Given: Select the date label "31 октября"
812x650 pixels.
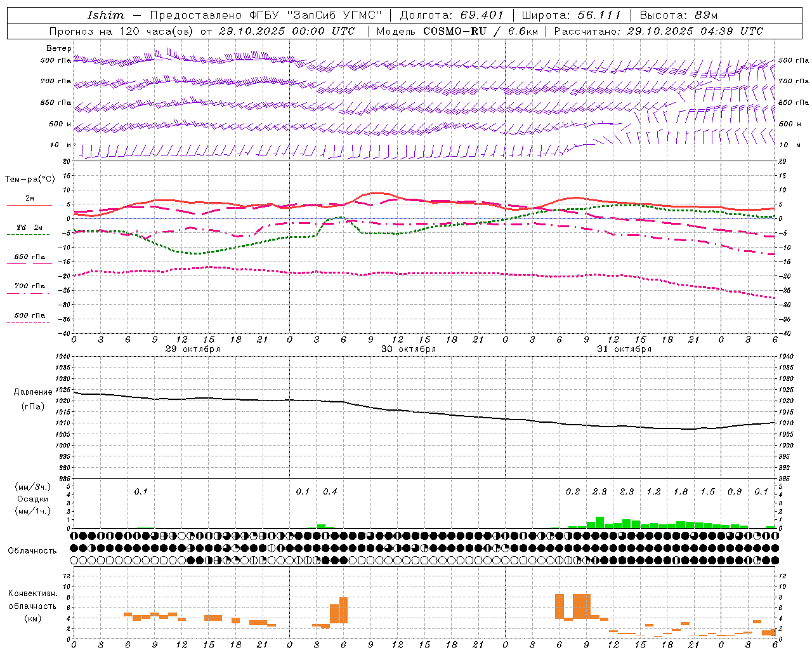Looking at the screenshot, I should (x=624, y=349).
